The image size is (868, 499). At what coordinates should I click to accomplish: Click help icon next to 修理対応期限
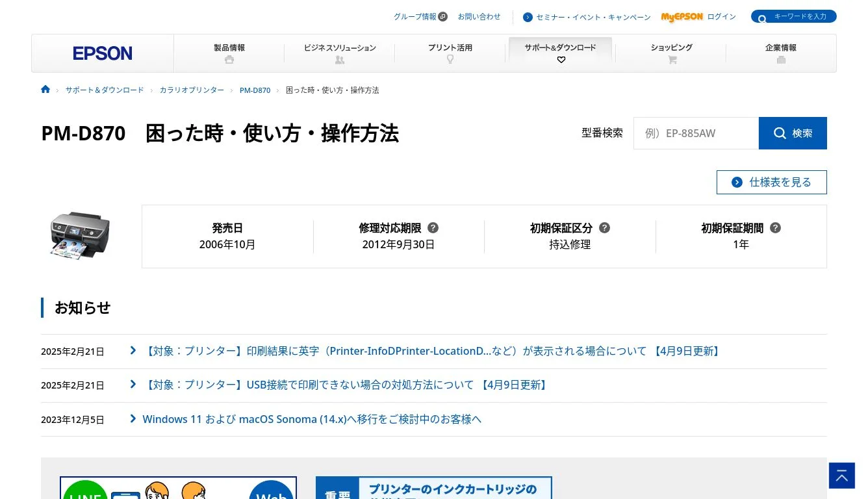(433, 228)
